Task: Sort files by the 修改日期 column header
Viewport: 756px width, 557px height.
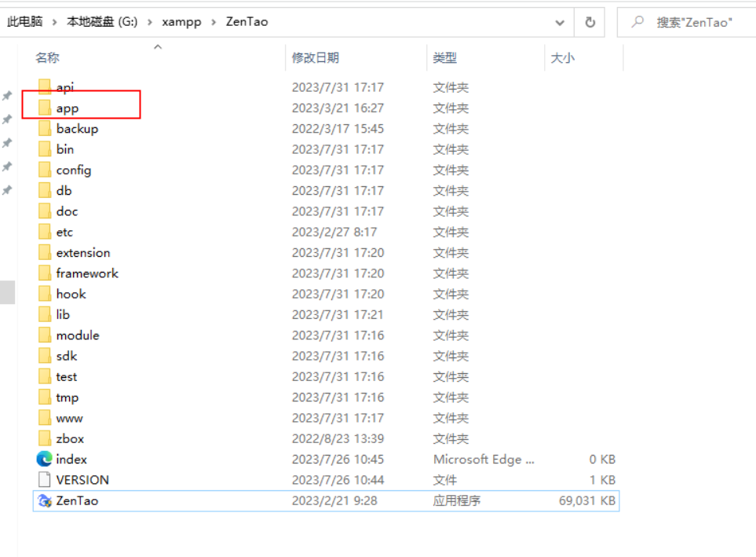Action: [316, 58]
